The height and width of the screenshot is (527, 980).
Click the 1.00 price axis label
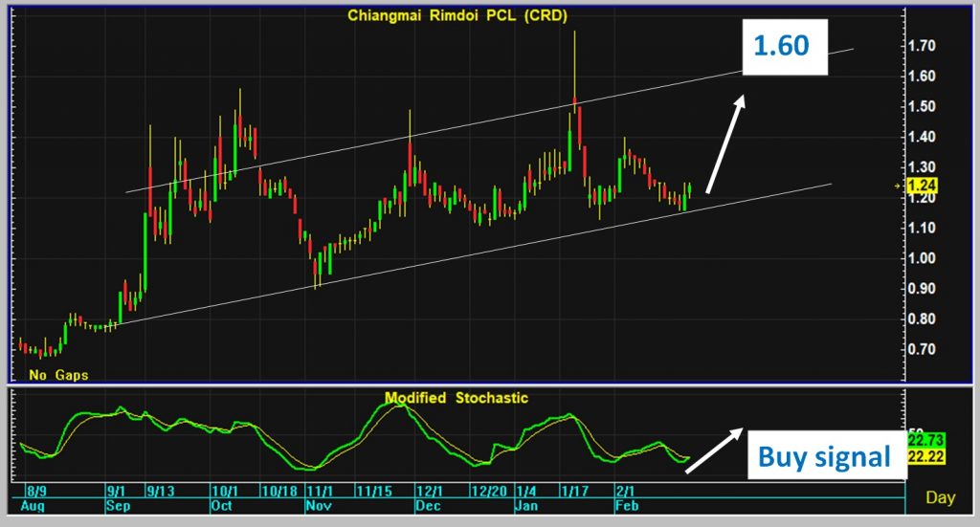click(x=922, y=258)
